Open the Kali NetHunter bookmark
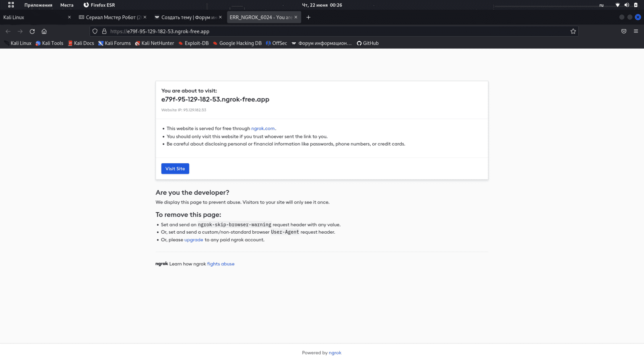This screenshot has width=644, height=362. pyautogui.click(x=155, y=43)
